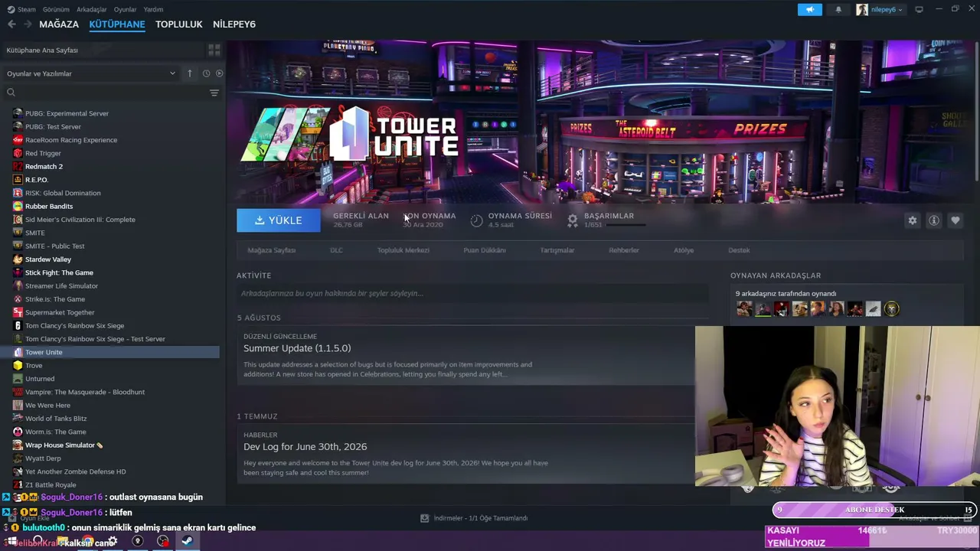Click the activity comment input box

472,293
